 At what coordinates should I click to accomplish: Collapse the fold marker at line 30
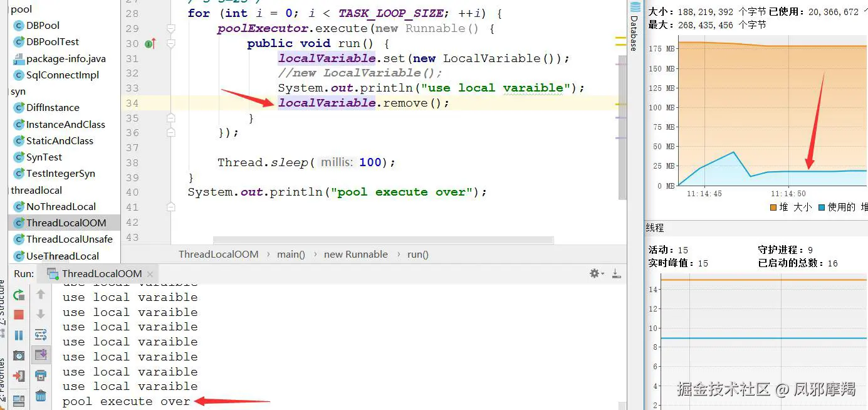(x=171, y=44)
